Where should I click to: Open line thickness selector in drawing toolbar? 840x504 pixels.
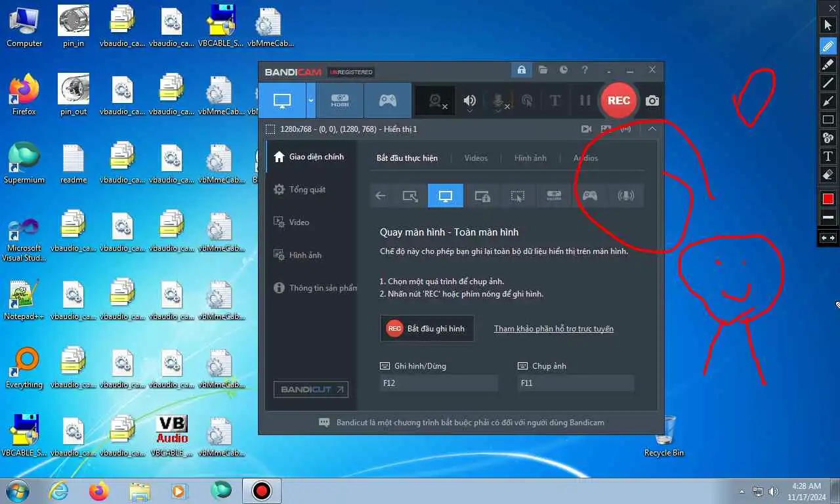[828, 217]
